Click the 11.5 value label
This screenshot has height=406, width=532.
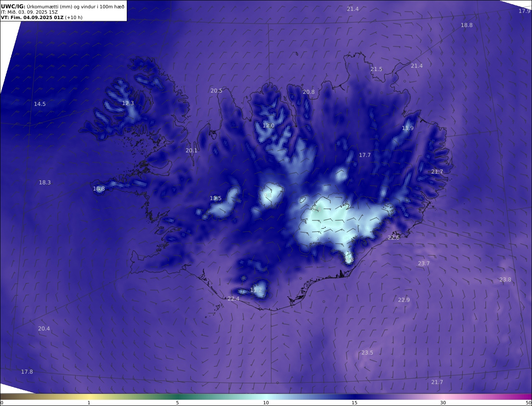(x=216, y=198)
